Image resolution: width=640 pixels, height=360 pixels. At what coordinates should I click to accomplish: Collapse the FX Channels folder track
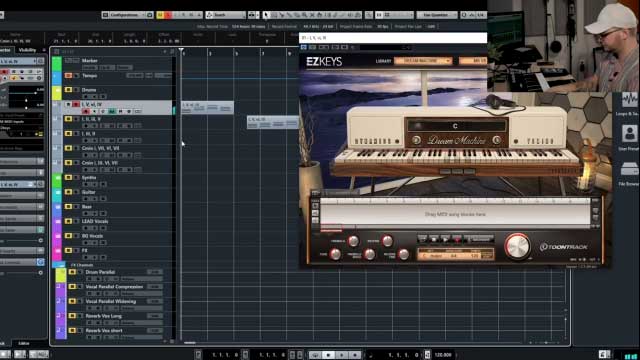(58, 265)
